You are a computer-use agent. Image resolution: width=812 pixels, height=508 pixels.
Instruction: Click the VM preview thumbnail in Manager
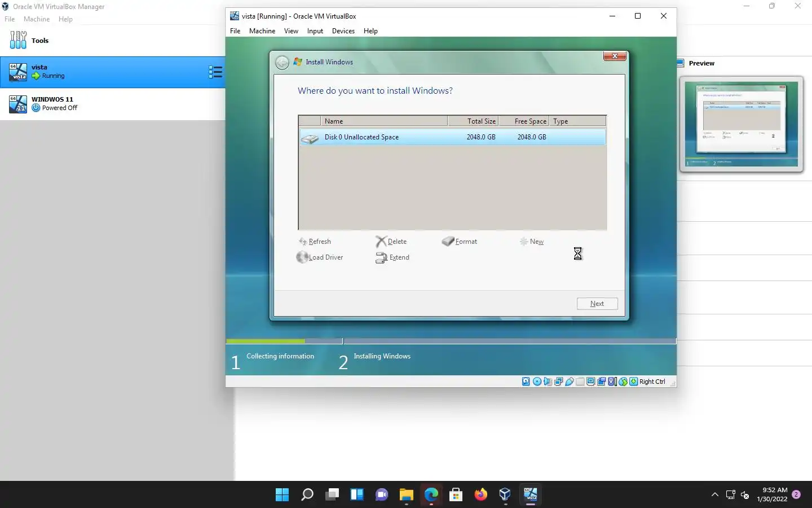tap(742, 124)
